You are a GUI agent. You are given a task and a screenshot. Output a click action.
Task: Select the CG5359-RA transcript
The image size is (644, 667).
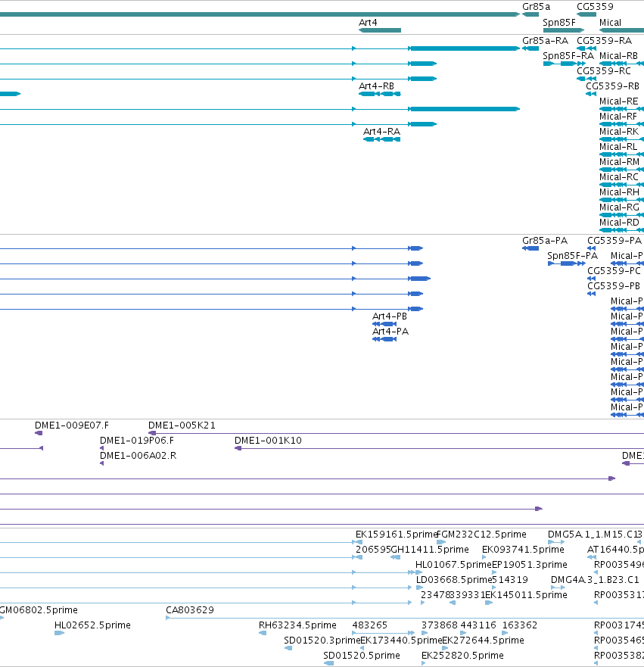[586, 48]
